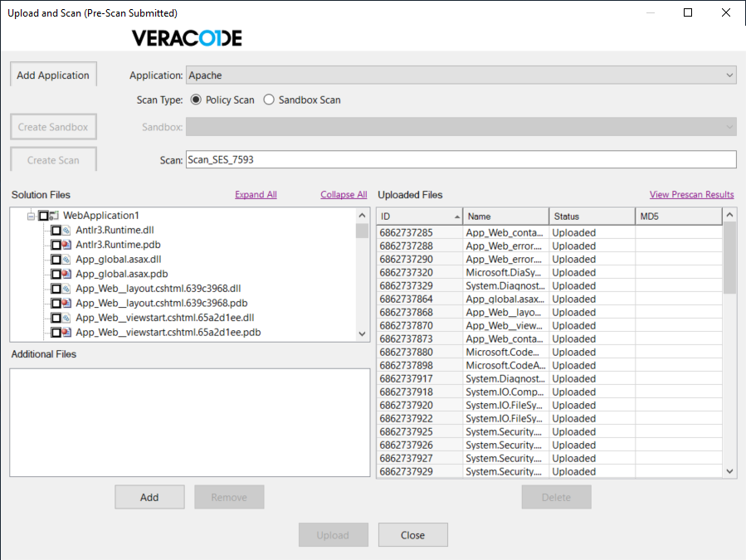Collapse the WebApplication1 tree node

(x=30, y=215)
